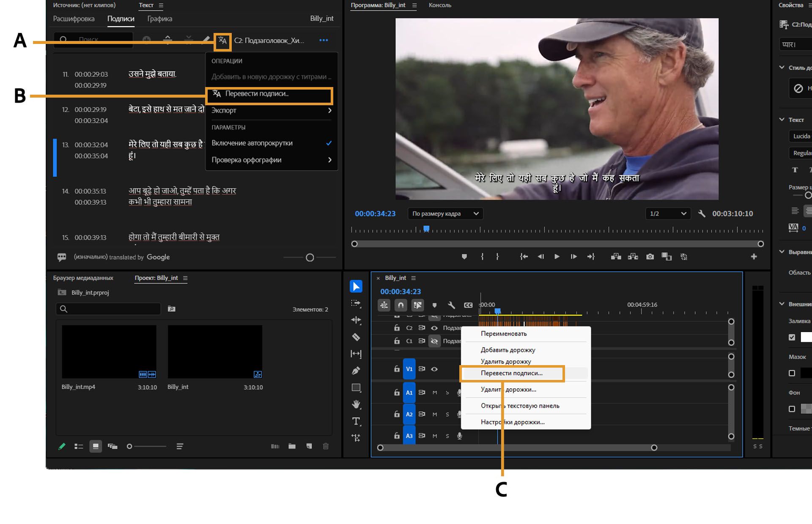Image resolution: width=812 pixels, height=524 pixels.
Task: Toggle the C2 caption track eye visibility
Action: (434, 328)
